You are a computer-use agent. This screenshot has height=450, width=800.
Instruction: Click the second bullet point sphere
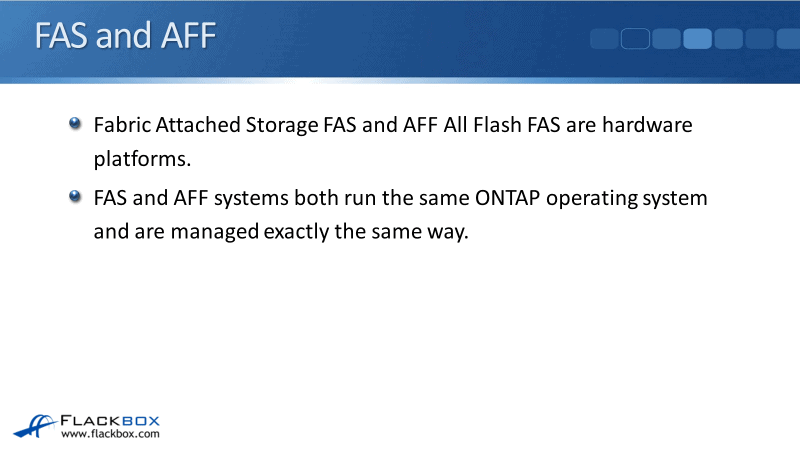76,197
